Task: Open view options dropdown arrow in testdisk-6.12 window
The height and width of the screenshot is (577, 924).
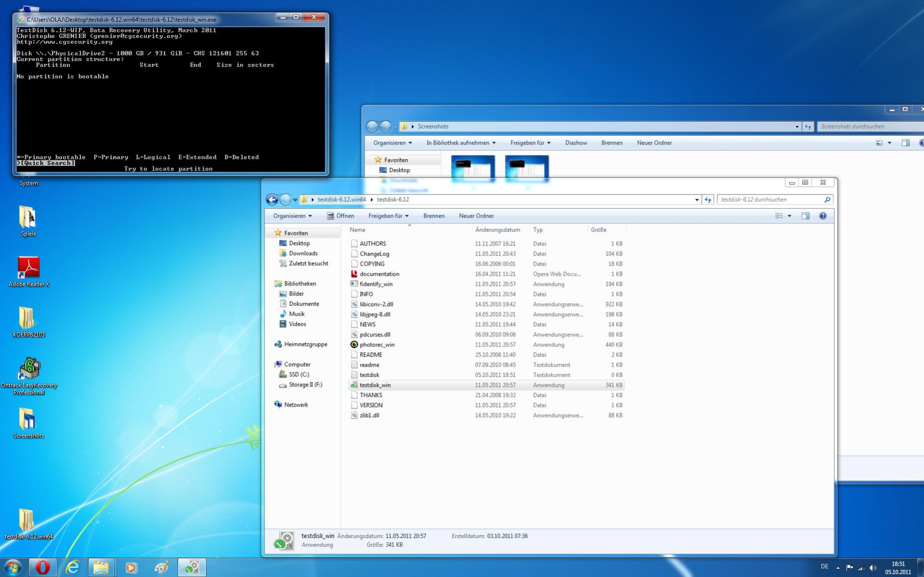Action: (x=789, y=216)
